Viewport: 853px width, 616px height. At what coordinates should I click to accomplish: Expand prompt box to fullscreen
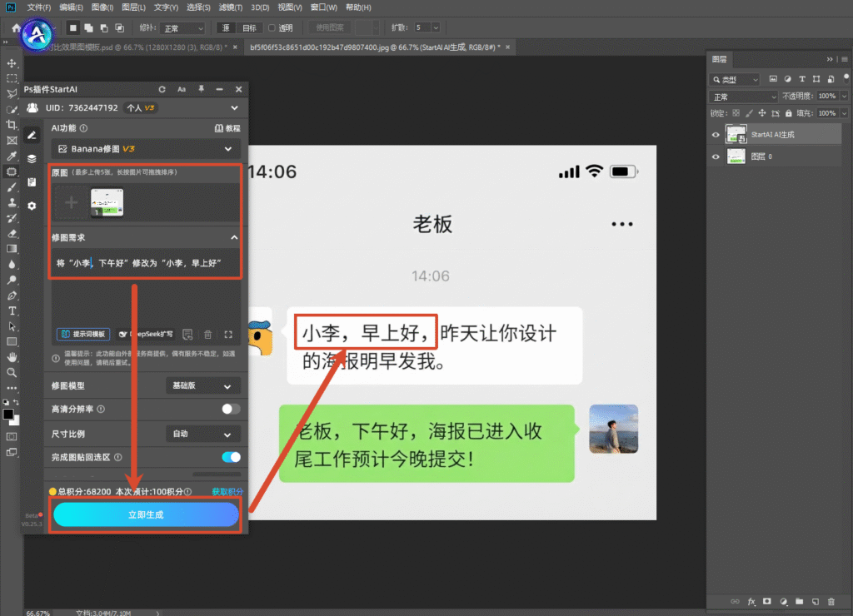pyautogui.click(x=228, y=335)
